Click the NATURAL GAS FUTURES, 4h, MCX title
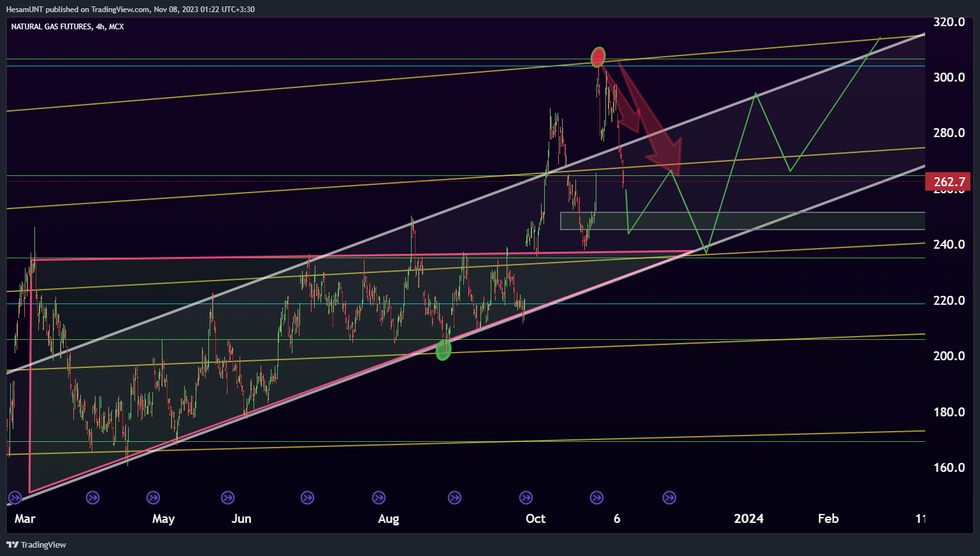The width and height of the screenshot is (980, 556). 68,27
